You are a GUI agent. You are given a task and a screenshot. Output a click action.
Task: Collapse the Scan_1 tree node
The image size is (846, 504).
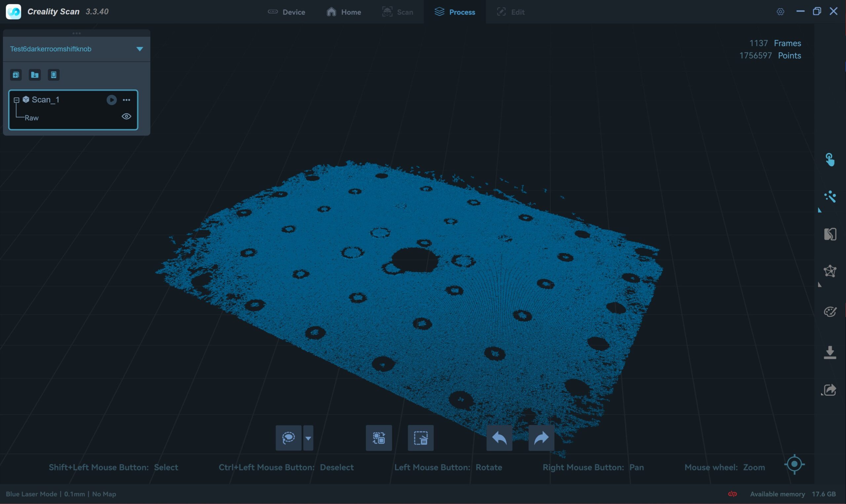(16, 100)
